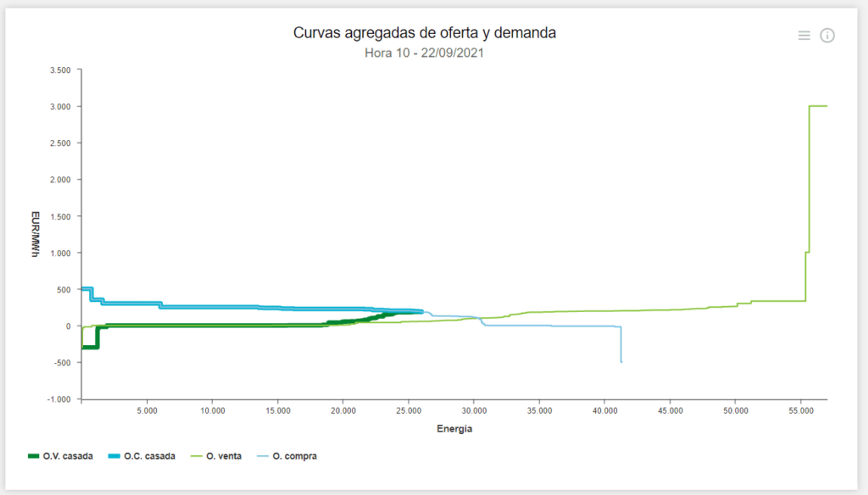
Task: Click the light green O. venta marker
Action: pyautogui.click(x=196, y=456)
